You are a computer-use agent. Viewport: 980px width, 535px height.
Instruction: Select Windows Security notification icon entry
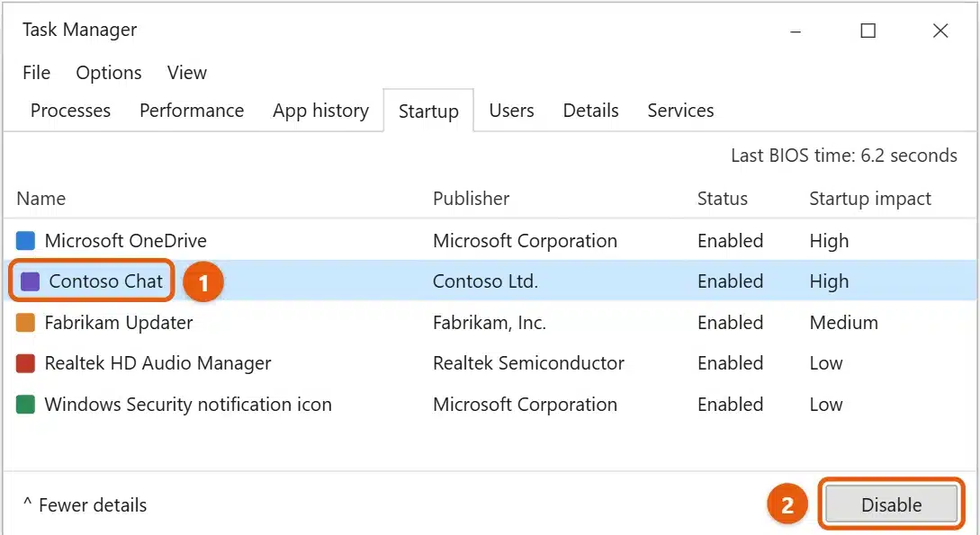coord(188,405)
